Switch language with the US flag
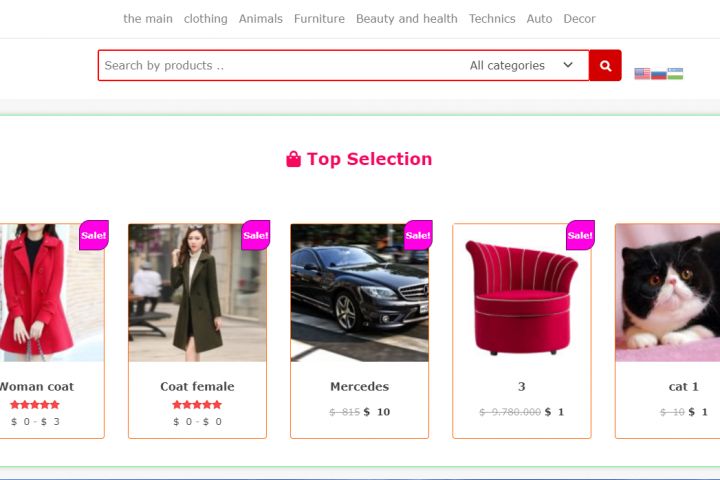Image resolution: width=720 pixels, height=480 pixels. tap(642, 73)
